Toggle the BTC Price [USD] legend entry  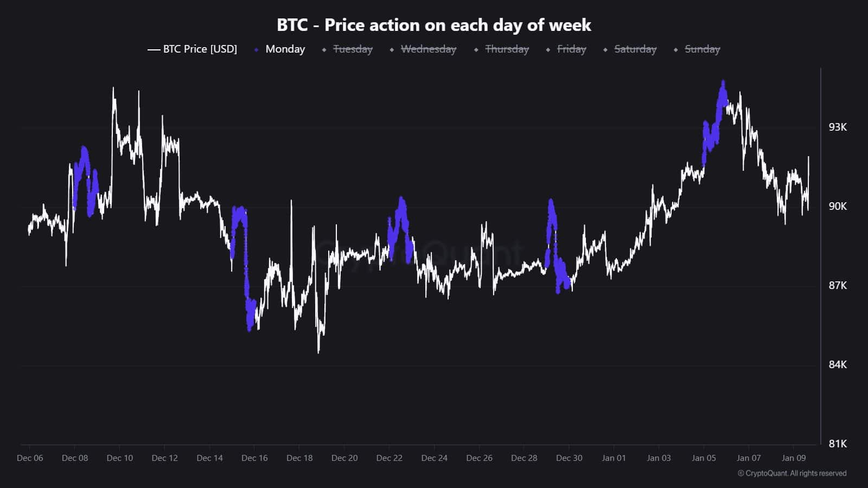200,49
